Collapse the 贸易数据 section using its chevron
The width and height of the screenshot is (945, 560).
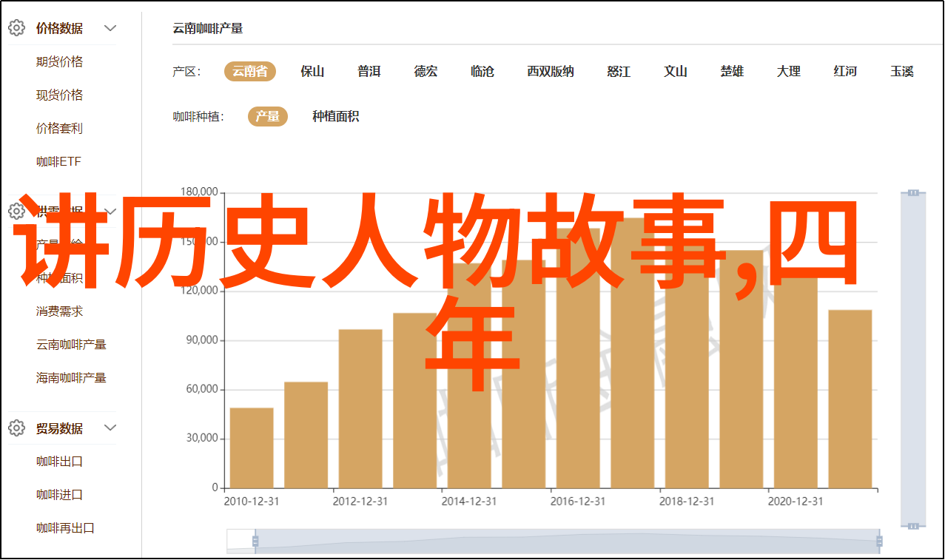tap(110, 428)
